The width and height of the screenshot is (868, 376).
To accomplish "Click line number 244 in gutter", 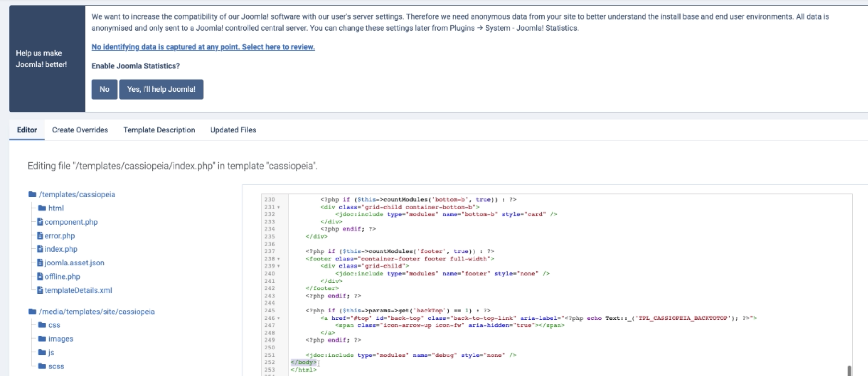I will (x=270, y=303).
